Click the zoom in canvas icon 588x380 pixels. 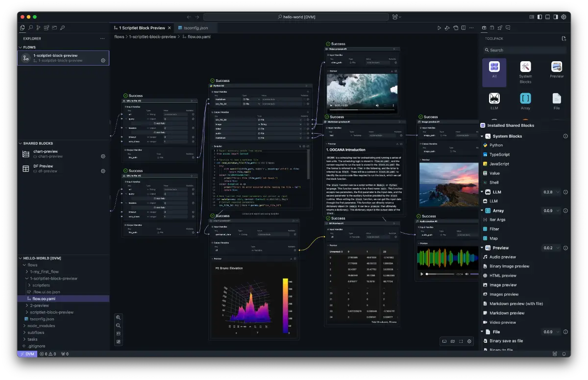[x=119, y=317]
